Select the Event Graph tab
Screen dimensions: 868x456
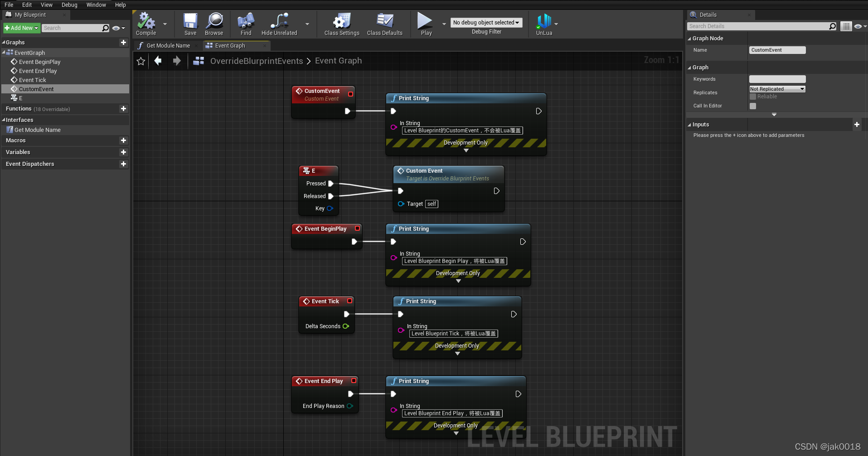230,46
